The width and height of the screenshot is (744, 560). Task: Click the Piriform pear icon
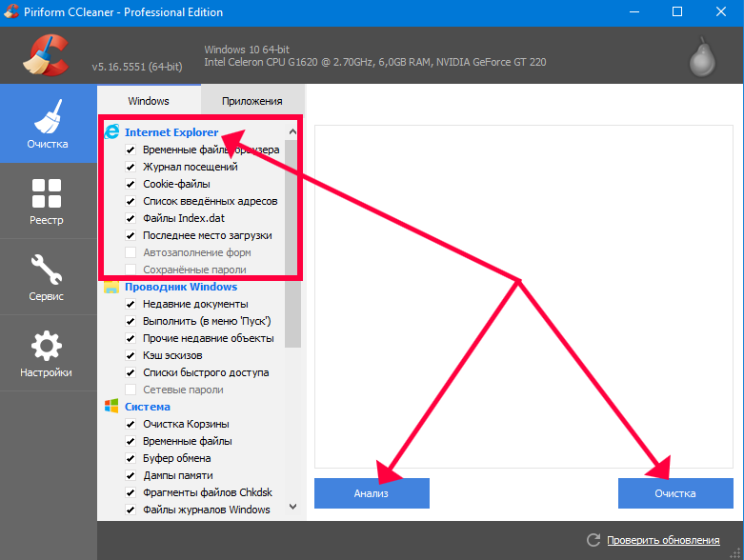pyautogui.click(x=702, y=58)
